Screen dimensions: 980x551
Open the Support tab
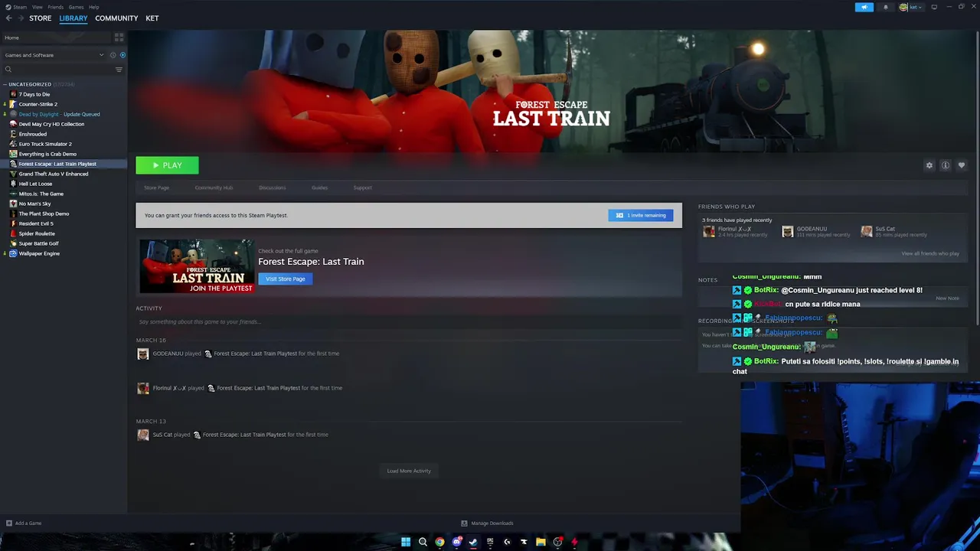pyautogui.click(x=363, y=187)
